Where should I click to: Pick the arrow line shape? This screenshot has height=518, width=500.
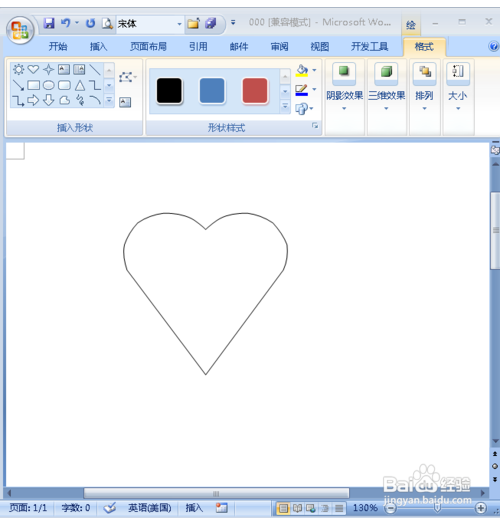pyautogui.click(x=18, y=85)
